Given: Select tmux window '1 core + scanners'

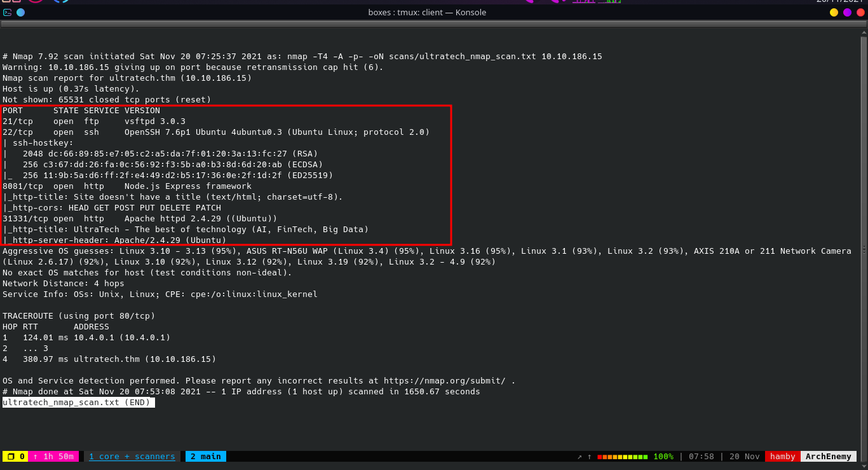Looking at the screenshot, I should (132, 456).
